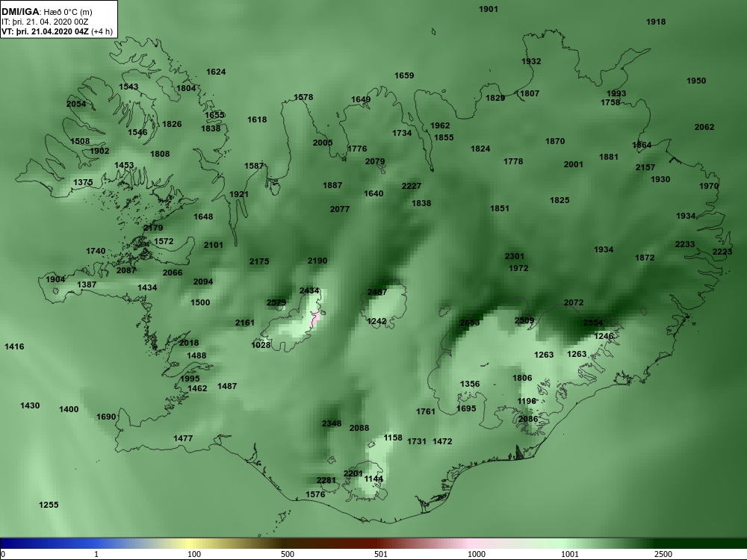Click the color scale label "2500"

663,554
